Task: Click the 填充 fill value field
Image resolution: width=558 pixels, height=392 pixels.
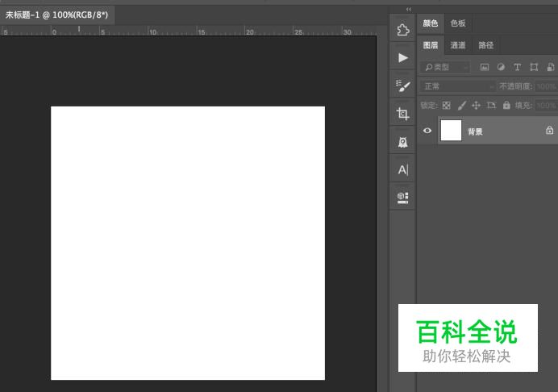Action: (x=546, y=106)
